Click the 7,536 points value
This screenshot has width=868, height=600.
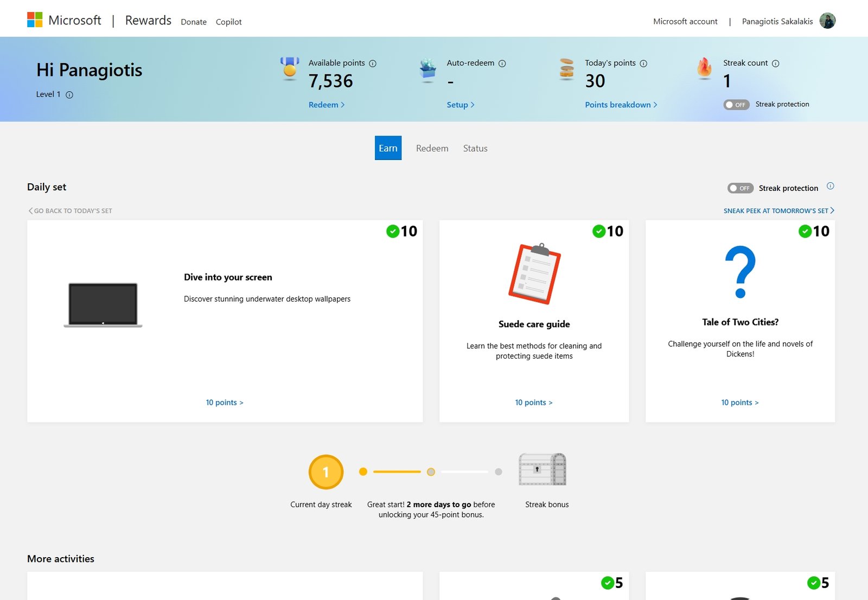click(331, 81)
